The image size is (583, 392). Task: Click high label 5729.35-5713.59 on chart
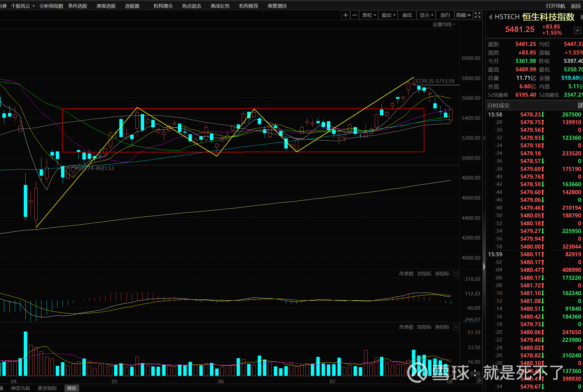click(x=435, y=81)
